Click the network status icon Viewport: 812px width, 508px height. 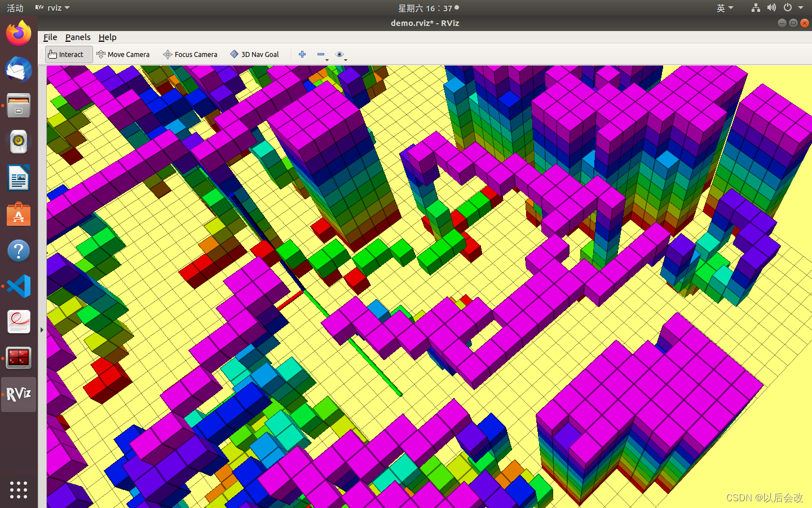tap(756, 8)
